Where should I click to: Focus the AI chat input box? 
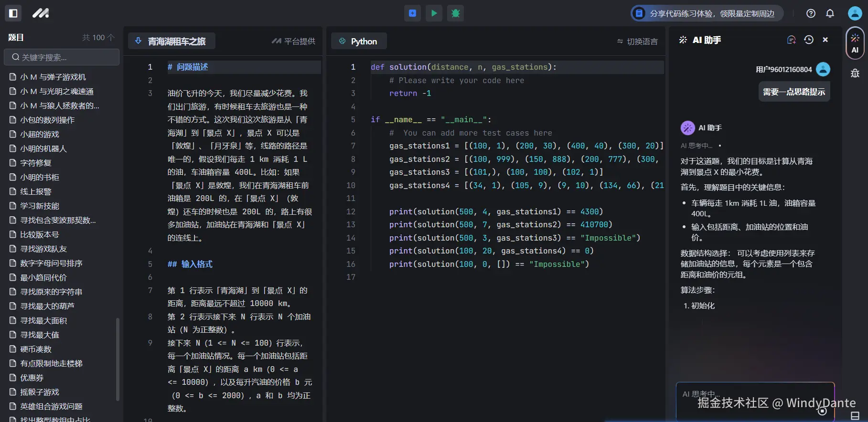point(755,401)
